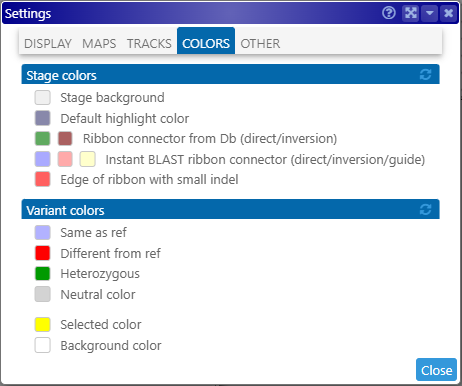The width and height of the screenshot is (462, 386).
Task: Switch to the DISPLAY tab
Action: coord(48,43)
